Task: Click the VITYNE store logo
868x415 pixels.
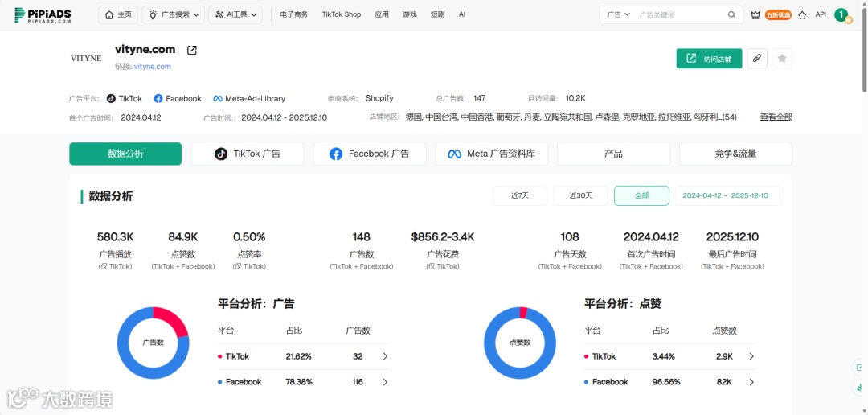Action: coord(86,58)
